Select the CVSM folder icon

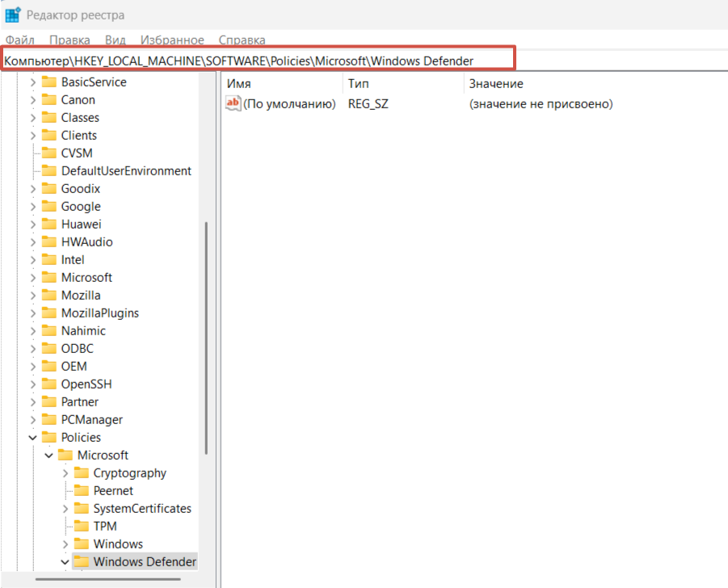49,153
